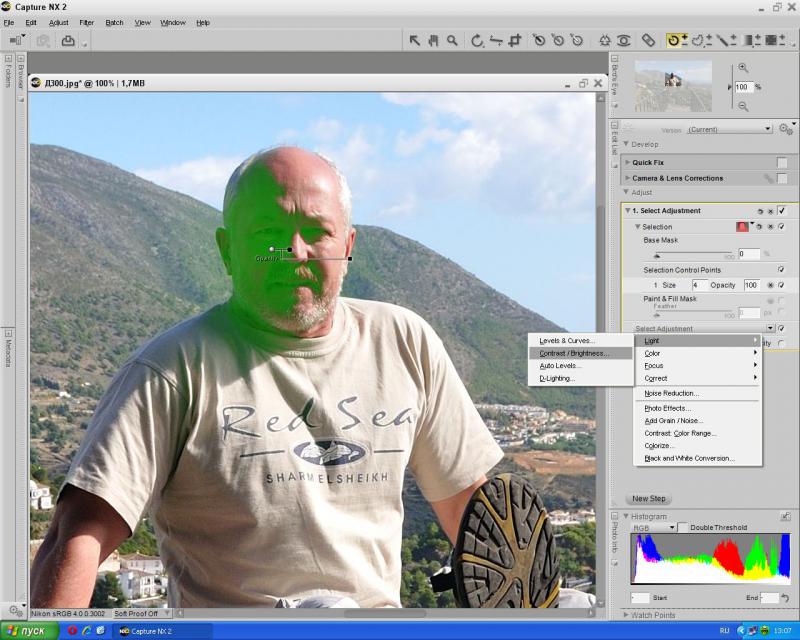Expand the Watch Points section
The image size is (800, 640).
click(626, 615)
